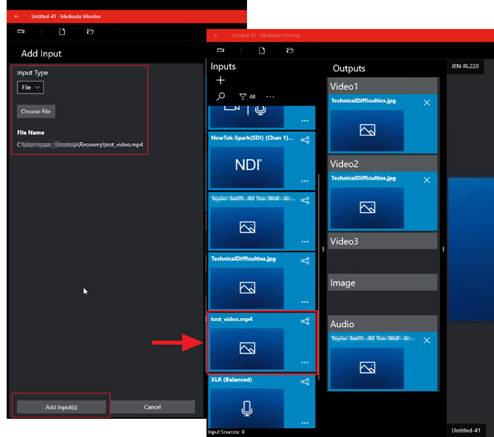The height and width of the screenshot is (437, 494).
Task: Click the plus icon to add input
Action: pos(220,80)
